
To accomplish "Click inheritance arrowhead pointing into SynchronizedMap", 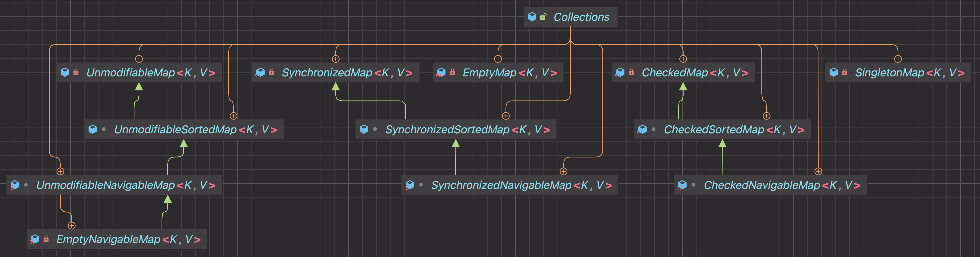I will click(336, 87).
